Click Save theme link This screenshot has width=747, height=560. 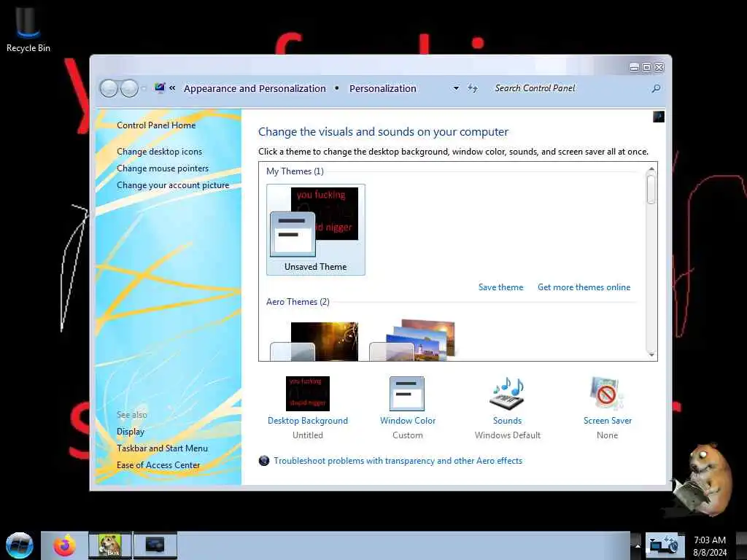(500, 287)
